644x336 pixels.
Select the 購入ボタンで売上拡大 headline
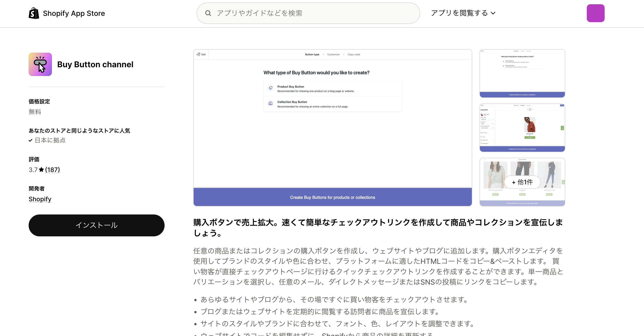(378, 228)
